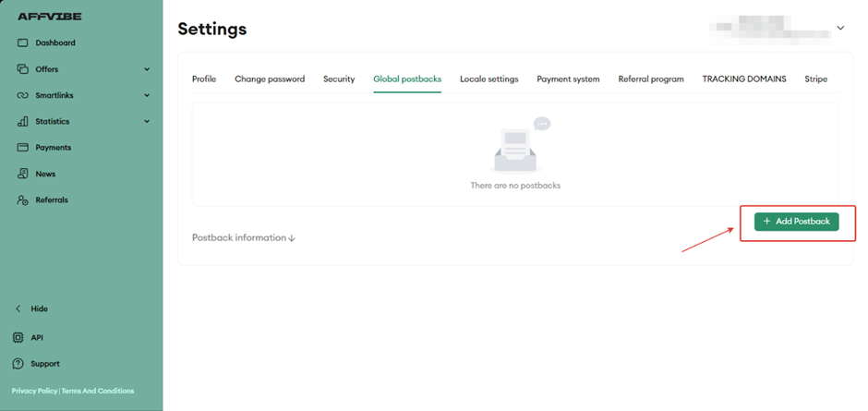Click the Dashboard icon in sidebar
Viewport: 868px width, 411px height.
(23, 42)
